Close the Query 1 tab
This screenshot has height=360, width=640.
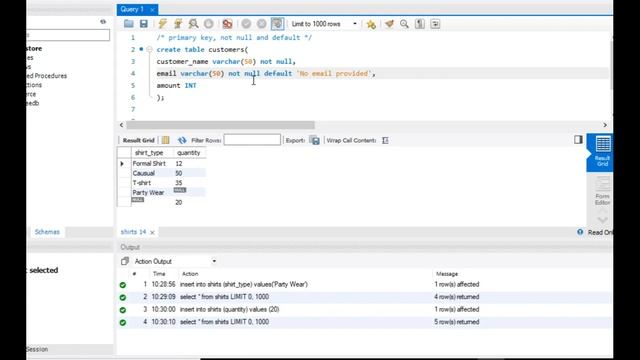point(152,9)
